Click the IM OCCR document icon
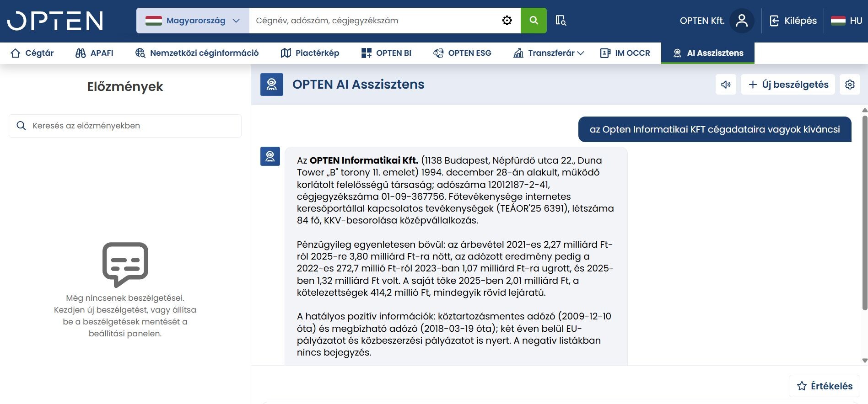Screen dimensions: 868x404 click(605, 53)
